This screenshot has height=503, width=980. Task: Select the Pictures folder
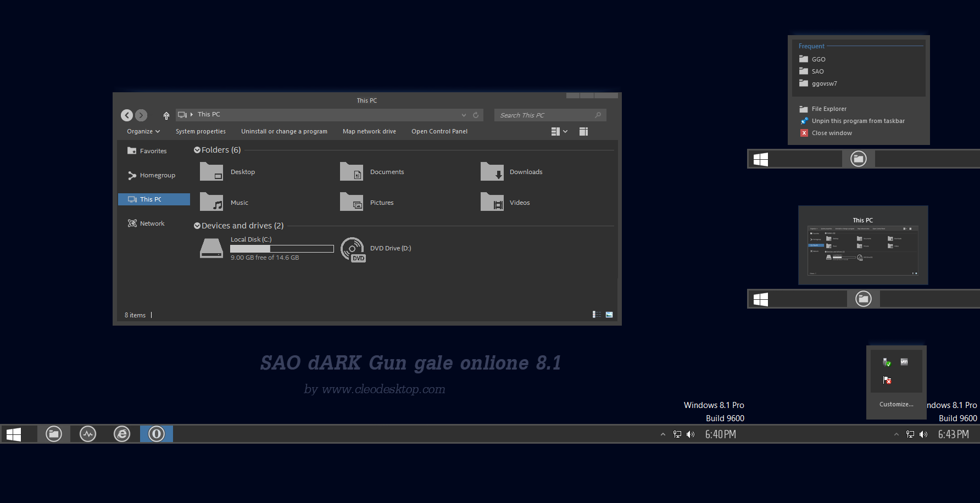click(366, 203)
